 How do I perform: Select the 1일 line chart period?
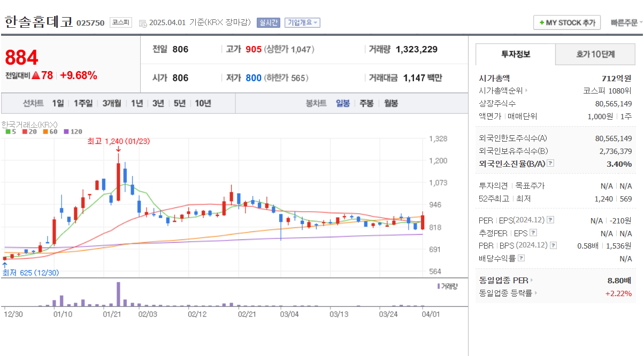pos(58,103)
